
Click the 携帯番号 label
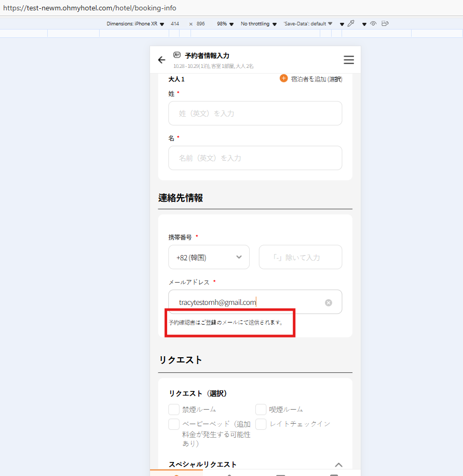coord(180,237)
